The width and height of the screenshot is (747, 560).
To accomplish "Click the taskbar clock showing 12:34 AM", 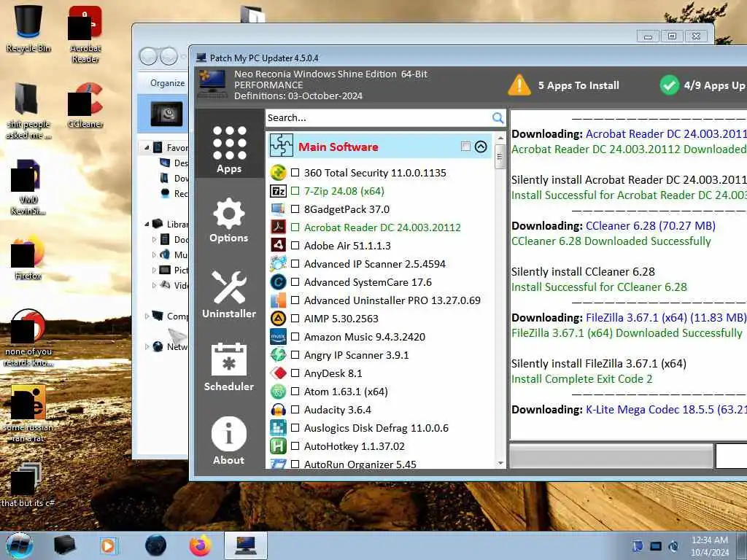I will pos(709,546).
